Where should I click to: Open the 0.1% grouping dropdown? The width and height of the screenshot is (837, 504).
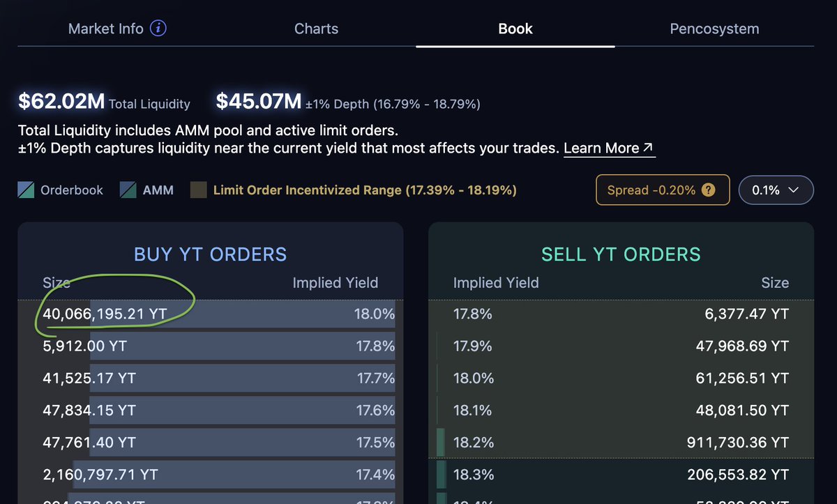coord(776,190)
